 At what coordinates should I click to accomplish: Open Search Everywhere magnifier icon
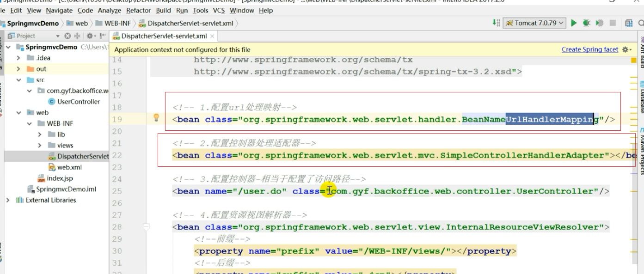point(641,23)
